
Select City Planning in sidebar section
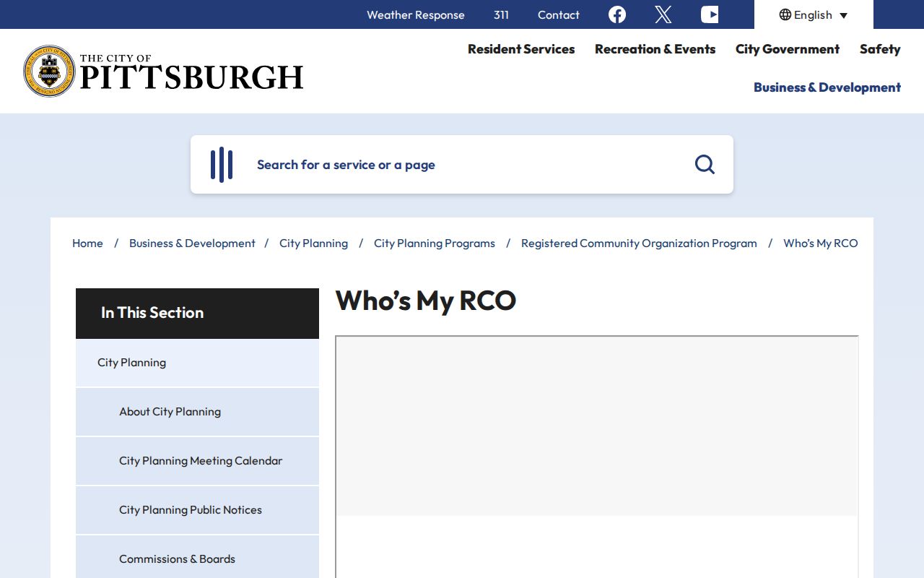coord(197,363)
